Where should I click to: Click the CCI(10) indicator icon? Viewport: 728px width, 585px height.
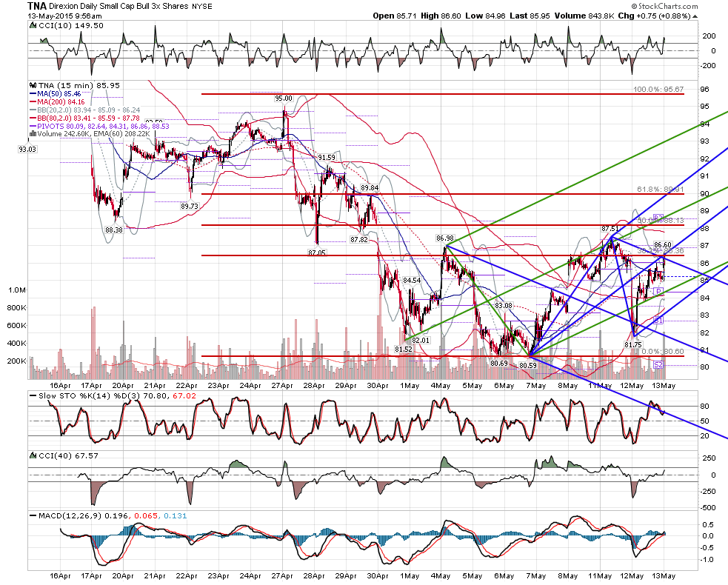click(x=33, y=25)
